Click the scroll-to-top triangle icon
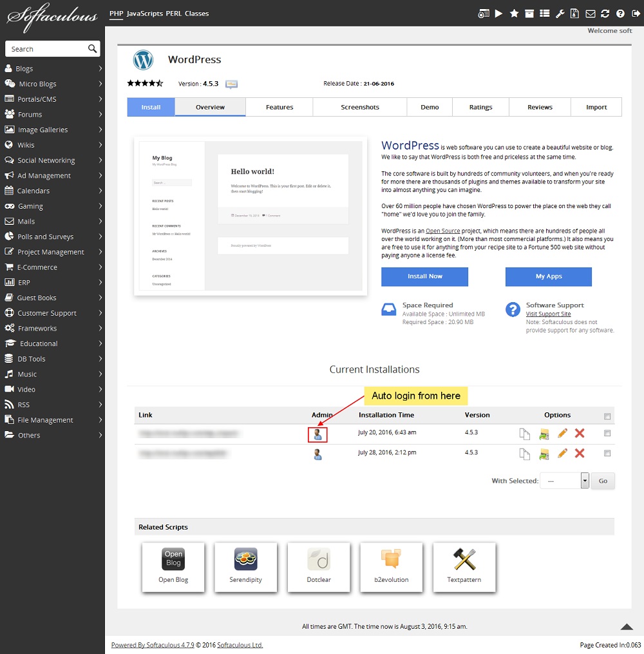This screenshot has height=654, width=644. pos(627,626)
